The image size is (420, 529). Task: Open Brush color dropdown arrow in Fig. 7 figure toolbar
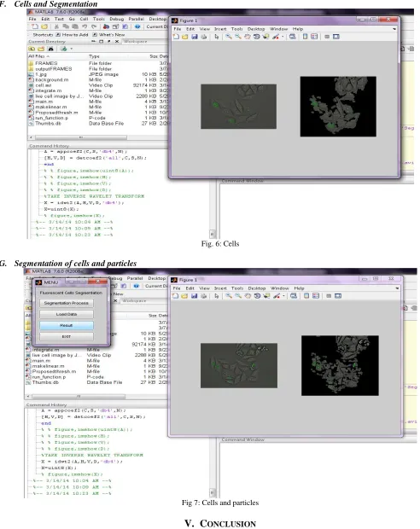pyautogui.click(x=283, y=296)
